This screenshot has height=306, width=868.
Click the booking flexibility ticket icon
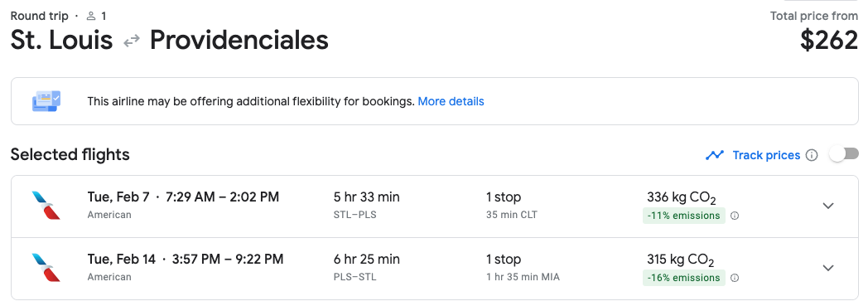click(x=46, y=101)
